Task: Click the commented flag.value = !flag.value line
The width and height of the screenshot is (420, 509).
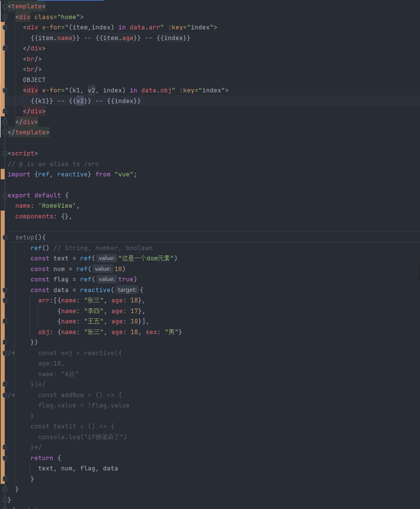Action: [84, 406]
